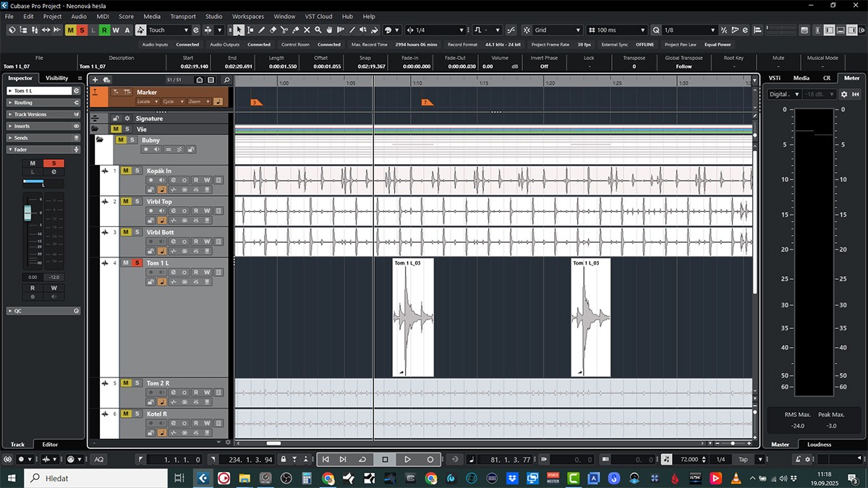Select the Draw pencil tool
Screen dimensions: 868x488
tap(262, 30)
